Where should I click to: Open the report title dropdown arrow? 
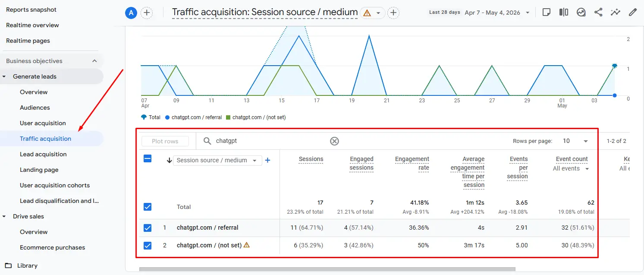tap(379, 13)
